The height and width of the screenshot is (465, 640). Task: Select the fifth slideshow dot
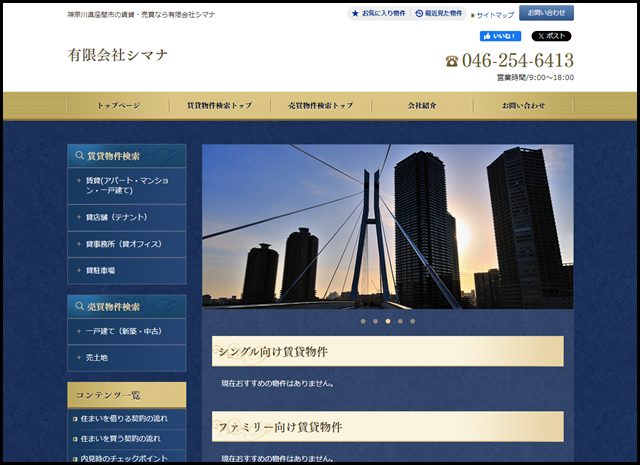coord(413,321)
